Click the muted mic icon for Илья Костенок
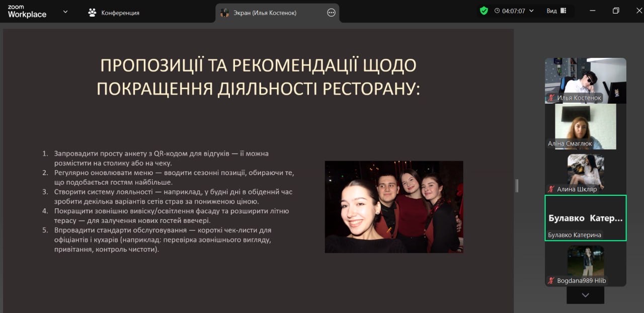Screen dimensions: 644x313 551,98
